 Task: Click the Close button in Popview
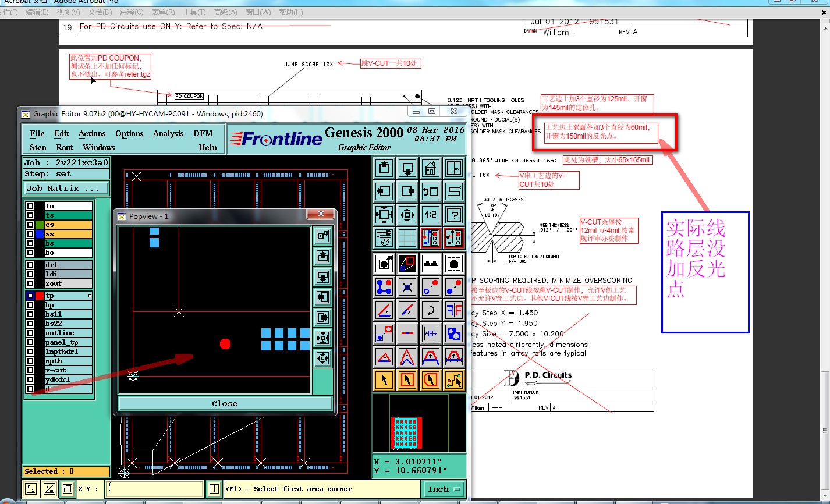point(225,403)
